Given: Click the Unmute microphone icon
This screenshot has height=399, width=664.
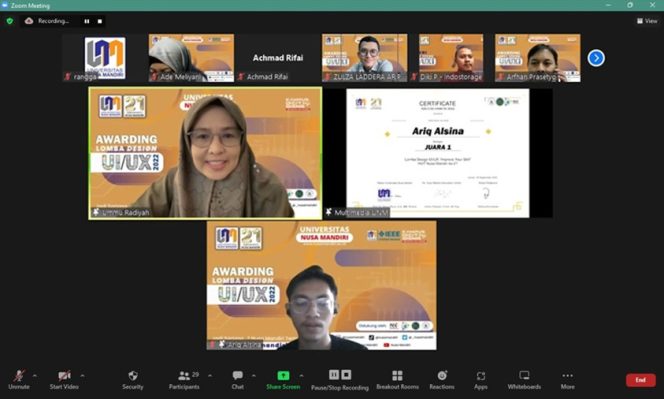Looking at the screenshot, I should tap(19, 376).
